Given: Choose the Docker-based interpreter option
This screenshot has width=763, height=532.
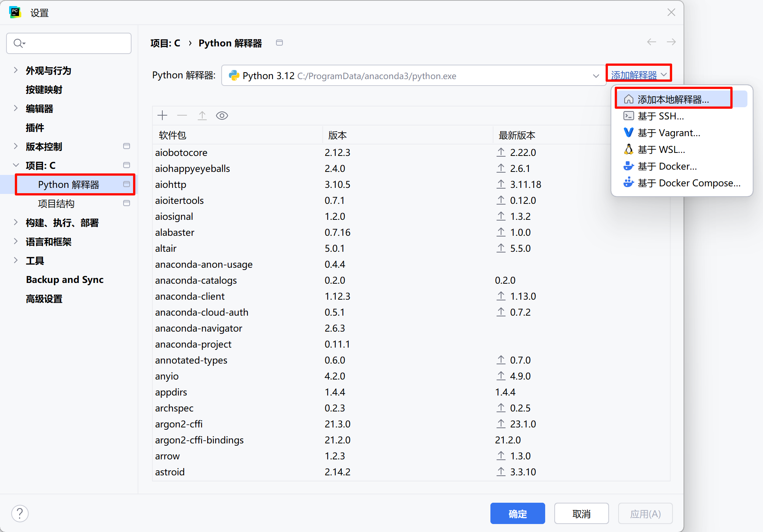Looking at the screenshot, I should pos(667,167).
